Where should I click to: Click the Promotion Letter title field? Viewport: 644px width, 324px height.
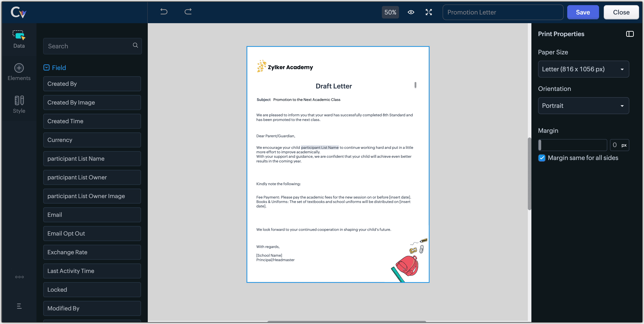point(502,12)
